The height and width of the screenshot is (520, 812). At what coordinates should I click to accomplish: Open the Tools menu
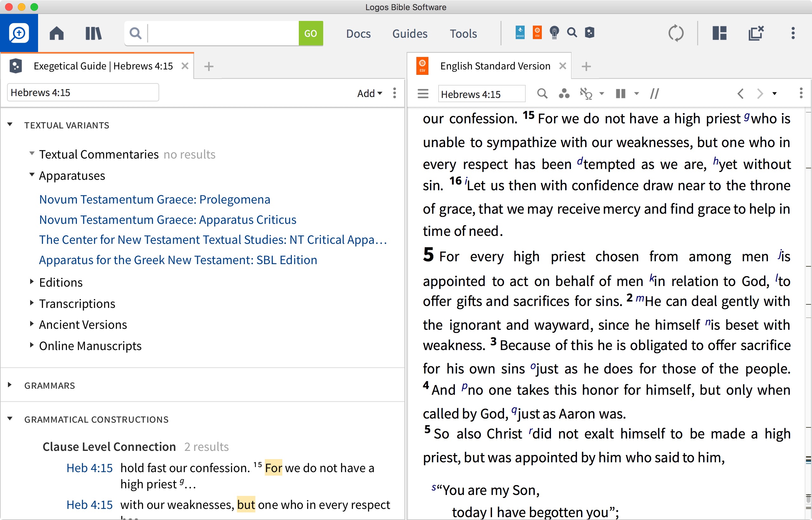click(463, 34)
